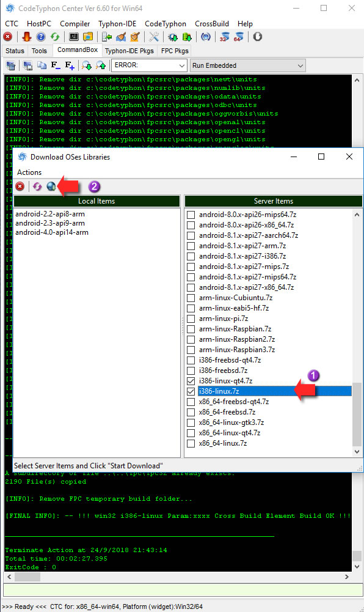The image size is (364, 612).
Task: Click the trash can clear icon in CommandBox
Action: [x=11, y=65]
